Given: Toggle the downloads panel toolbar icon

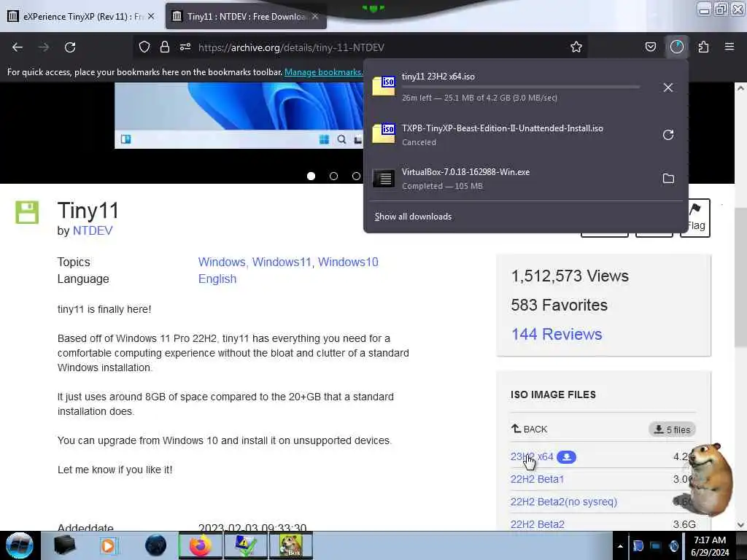Looking at the screenshot, I should (677, 47).
